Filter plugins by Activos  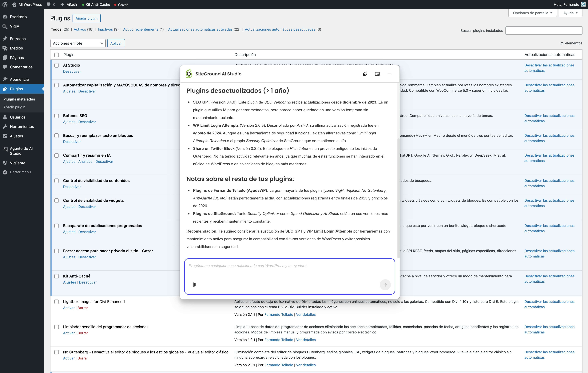point(80,29)
